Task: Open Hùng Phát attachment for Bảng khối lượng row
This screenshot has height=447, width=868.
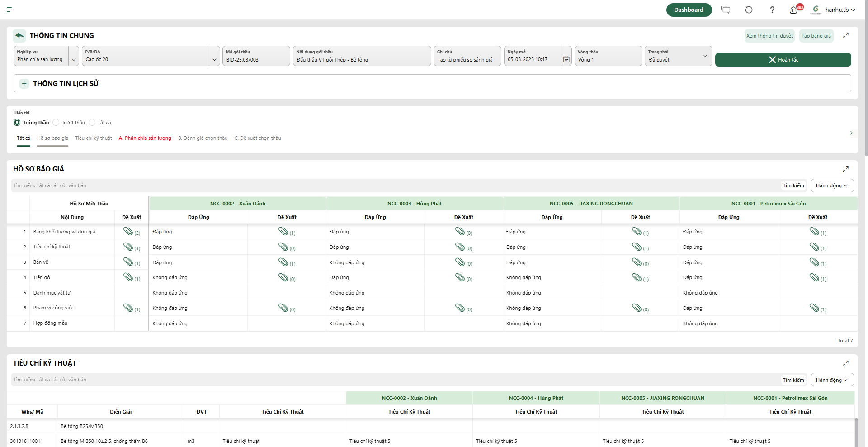Action: [x=460, y=231]
